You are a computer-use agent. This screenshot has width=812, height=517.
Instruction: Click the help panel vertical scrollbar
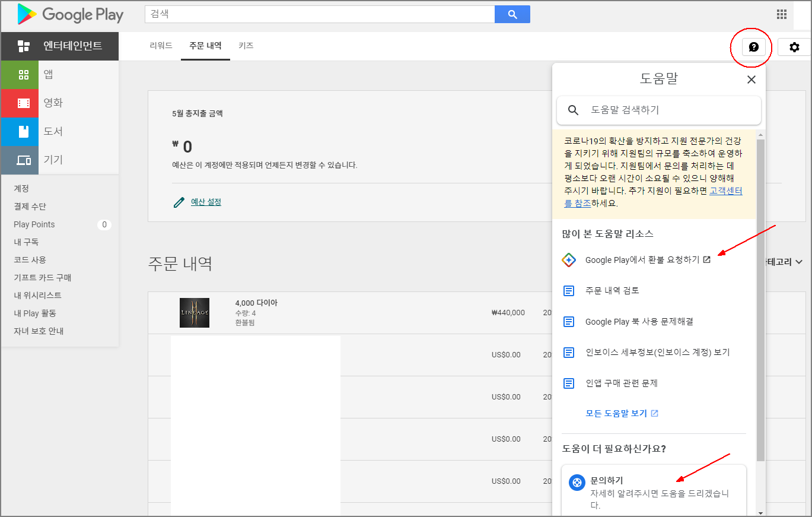[761, 300]
